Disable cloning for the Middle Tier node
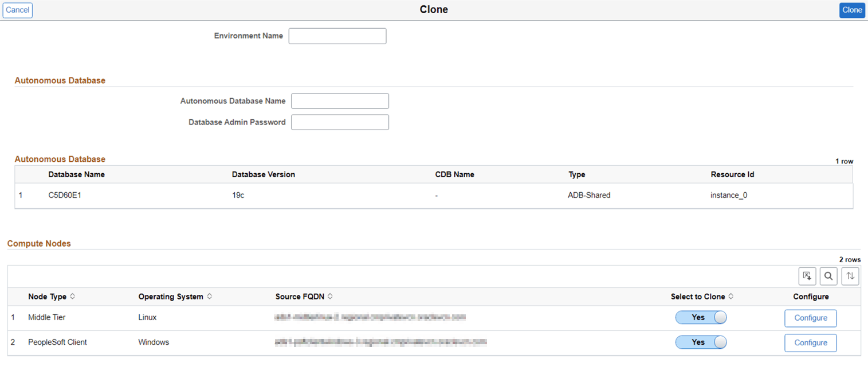868x378 pixels. [701, 317]
